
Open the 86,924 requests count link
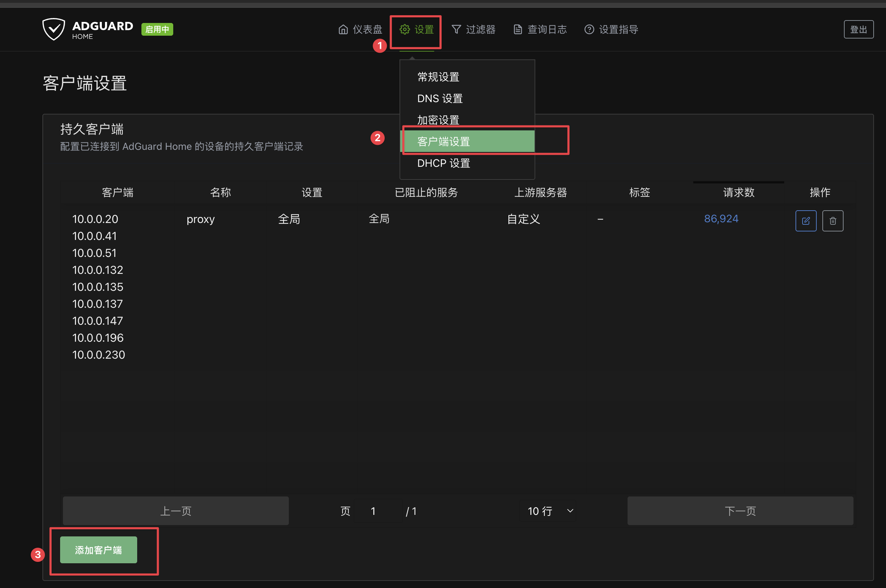pos(721,219)
